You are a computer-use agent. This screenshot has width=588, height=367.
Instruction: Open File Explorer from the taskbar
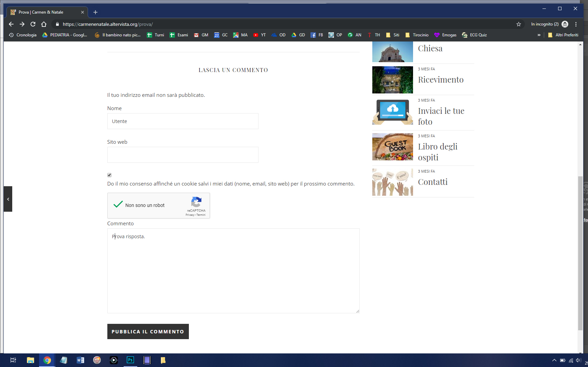pyautogui.click(x=31, y=360)
